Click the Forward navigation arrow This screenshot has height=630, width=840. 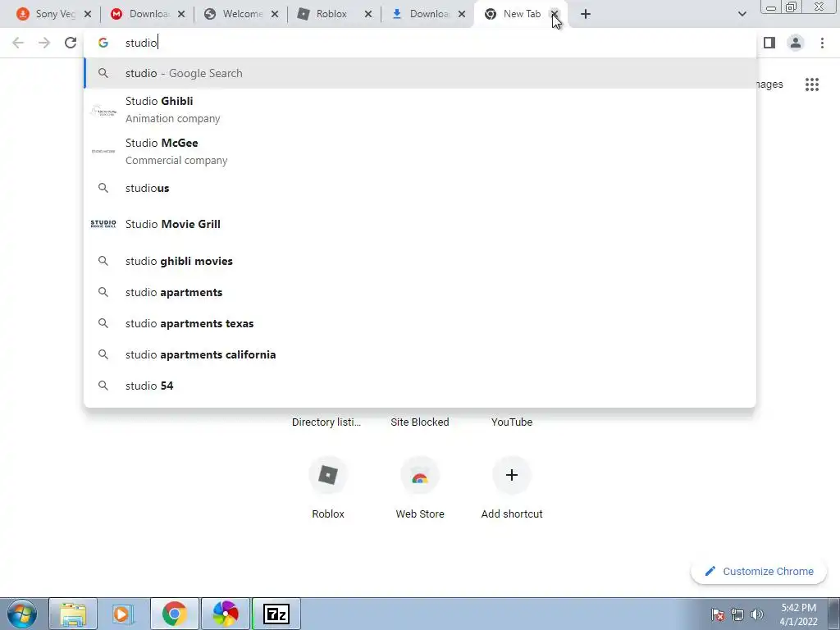(x=44, y=43)
